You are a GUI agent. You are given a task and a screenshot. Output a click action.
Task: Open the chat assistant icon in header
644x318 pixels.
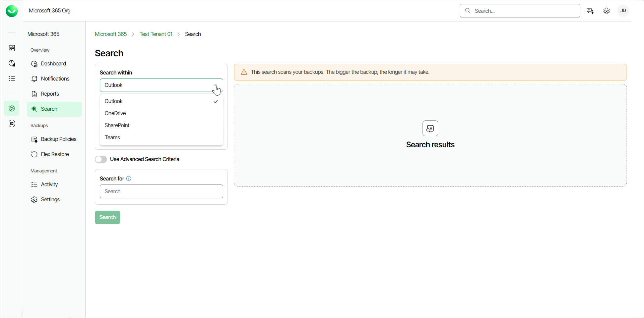tap(590, 11)
